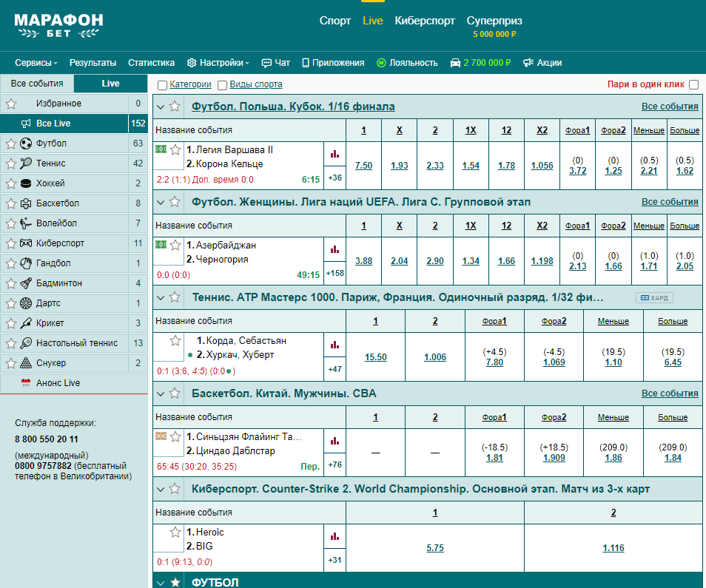Open the Результаты menu item
Image resolution: width=706 pixels, height=588 pixels.
click(x=93, y=63)
